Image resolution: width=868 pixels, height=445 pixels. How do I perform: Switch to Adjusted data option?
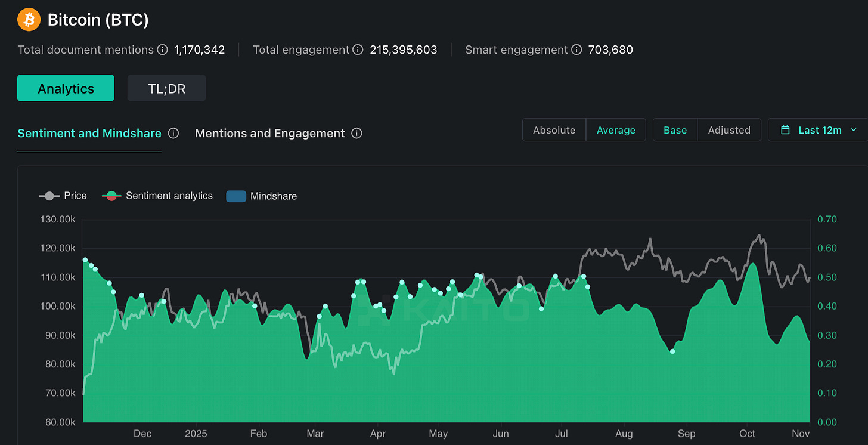point(729,130)
